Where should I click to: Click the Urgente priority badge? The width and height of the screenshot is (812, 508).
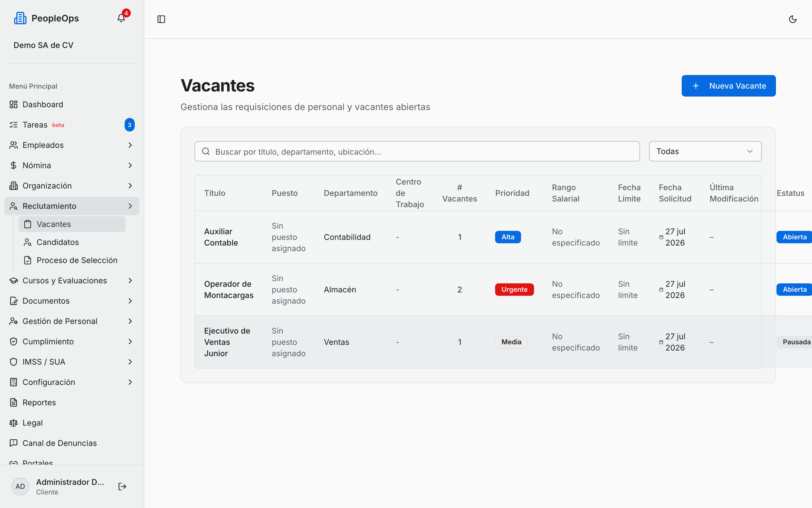click(514, 290)
